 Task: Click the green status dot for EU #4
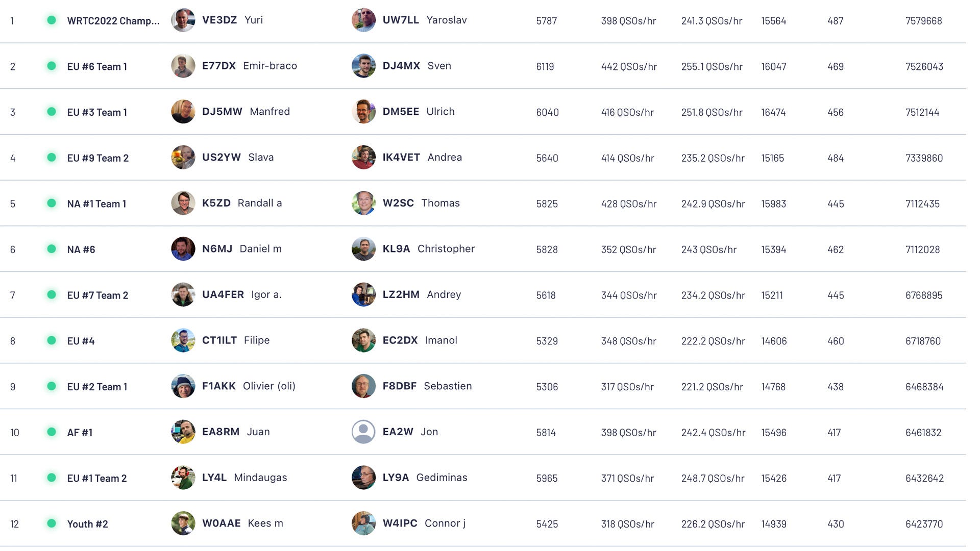click(52, 340)
